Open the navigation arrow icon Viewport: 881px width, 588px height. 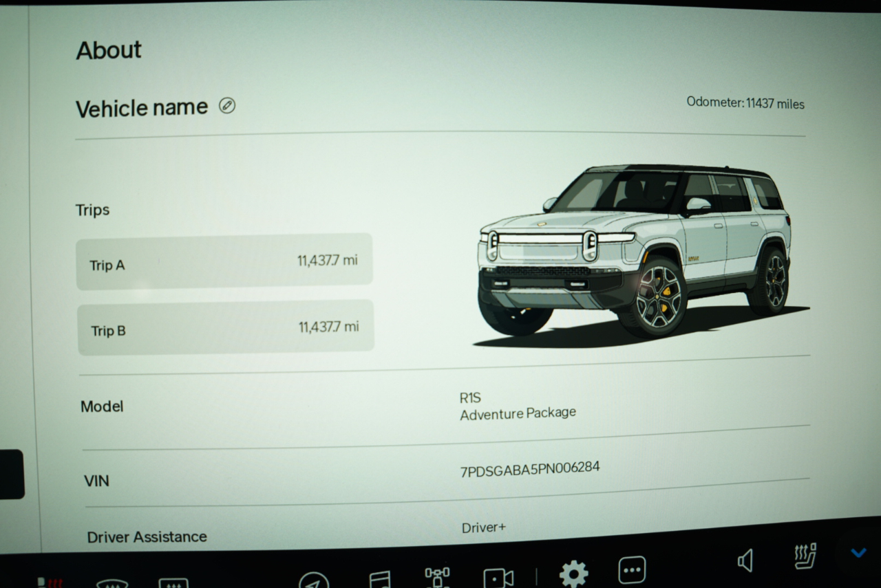tap(313, 580)
